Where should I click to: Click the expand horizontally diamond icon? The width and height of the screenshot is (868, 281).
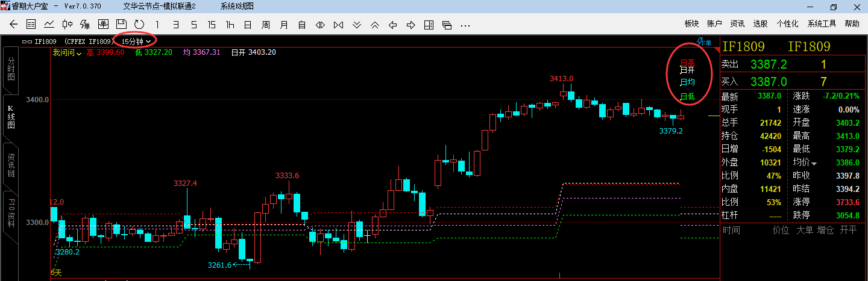[320, 25]
